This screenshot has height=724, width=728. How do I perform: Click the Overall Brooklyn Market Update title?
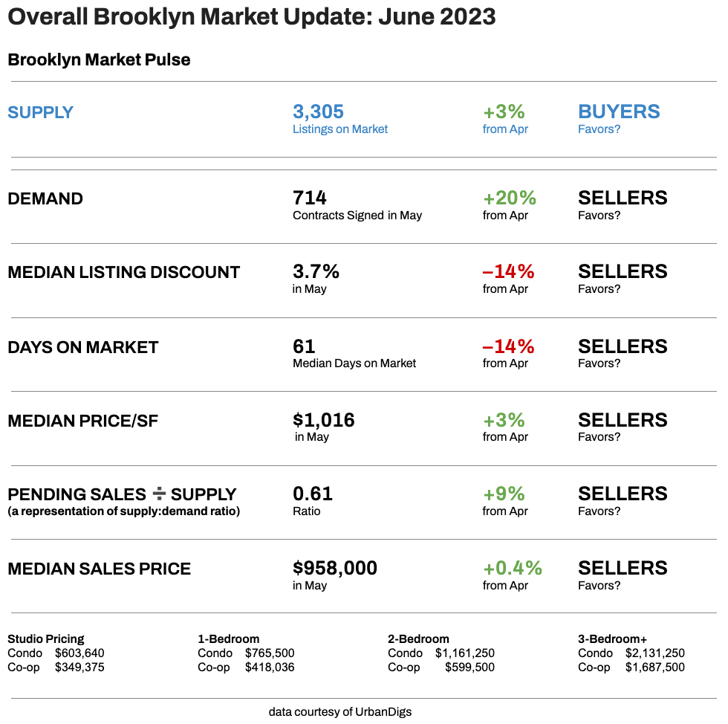252,18
